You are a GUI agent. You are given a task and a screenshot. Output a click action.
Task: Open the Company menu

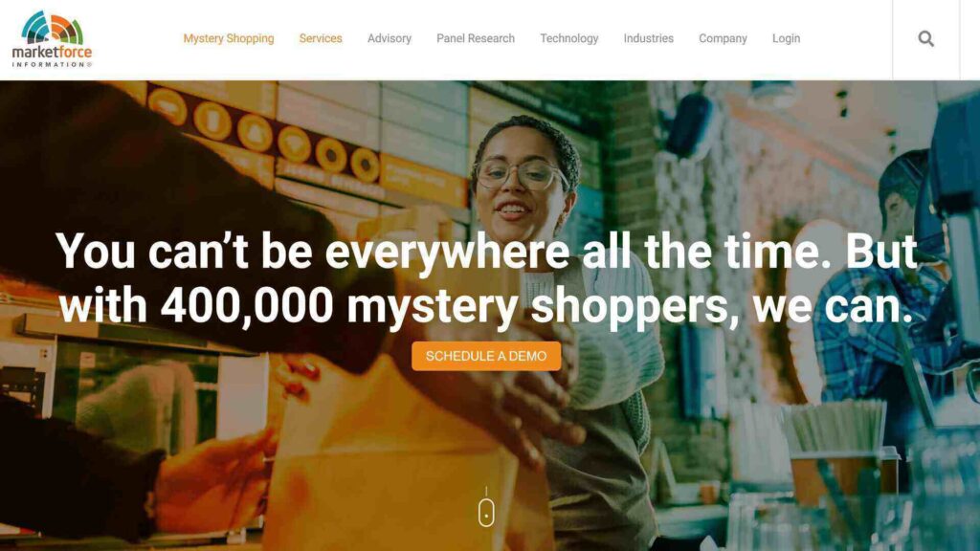tap(724, 38)
